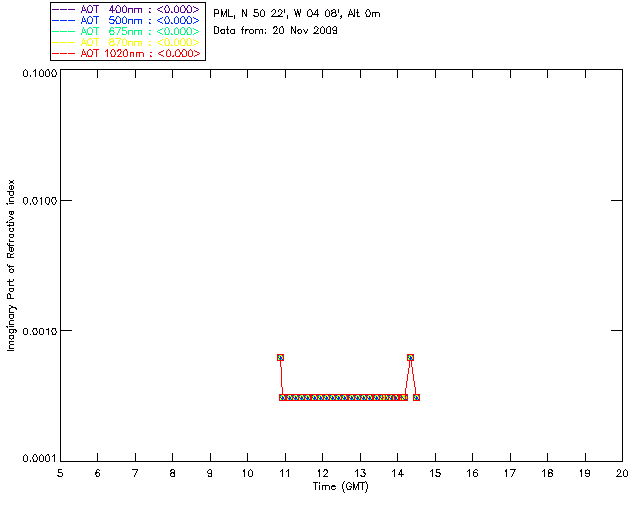Click the first raised data point before 11 GMT

pos(280,357)
